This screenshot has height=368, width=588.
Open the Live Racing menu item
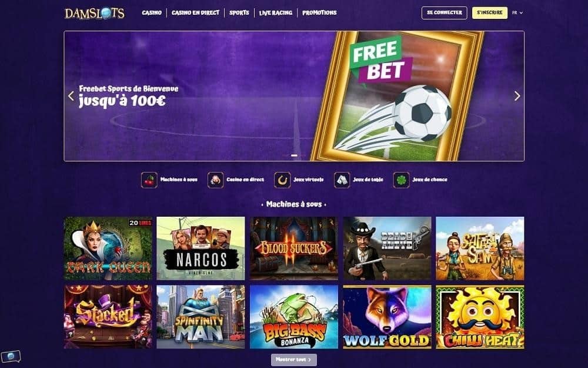(276, 13)
